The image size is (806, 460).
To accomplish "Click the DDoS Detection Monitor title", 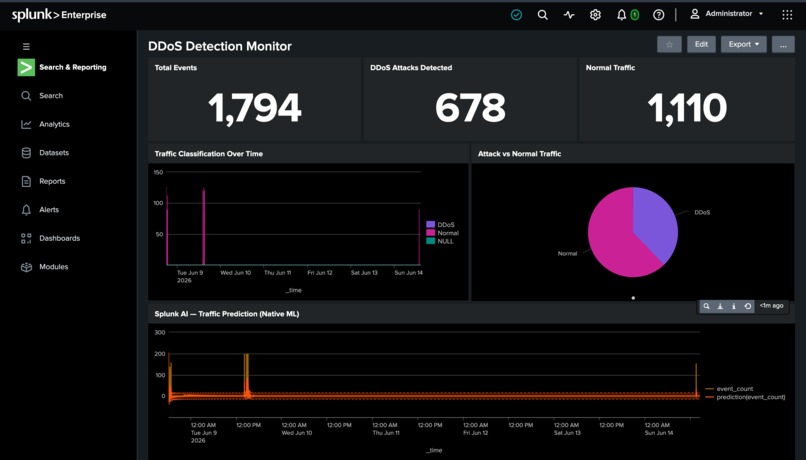I will pyautogui.click(x=219, y=46).
